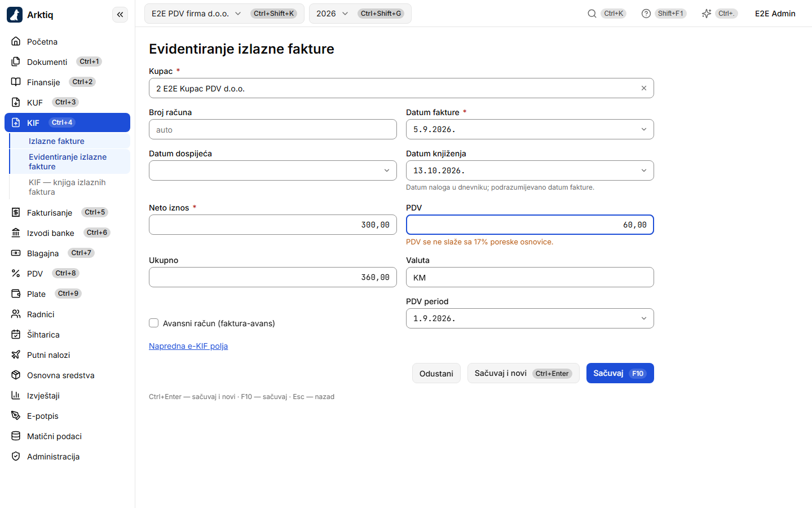Open the 2026 year selector

click(x=360, y=14)
